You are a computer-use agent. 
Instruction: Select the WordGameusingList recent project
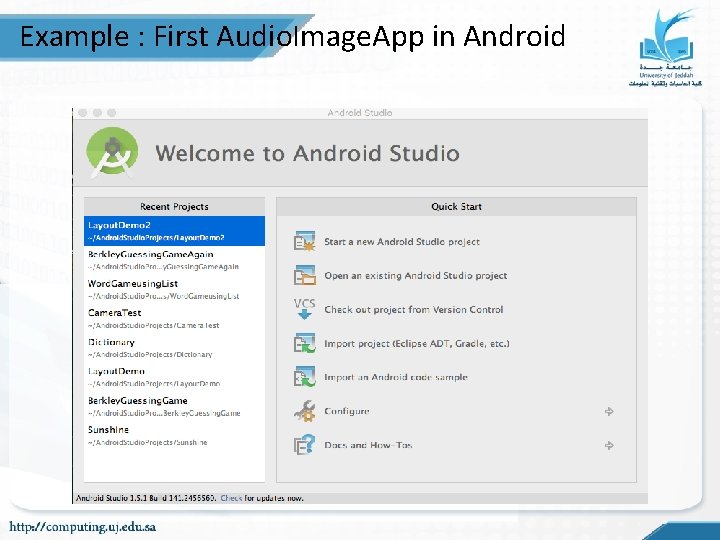point(174,289)
